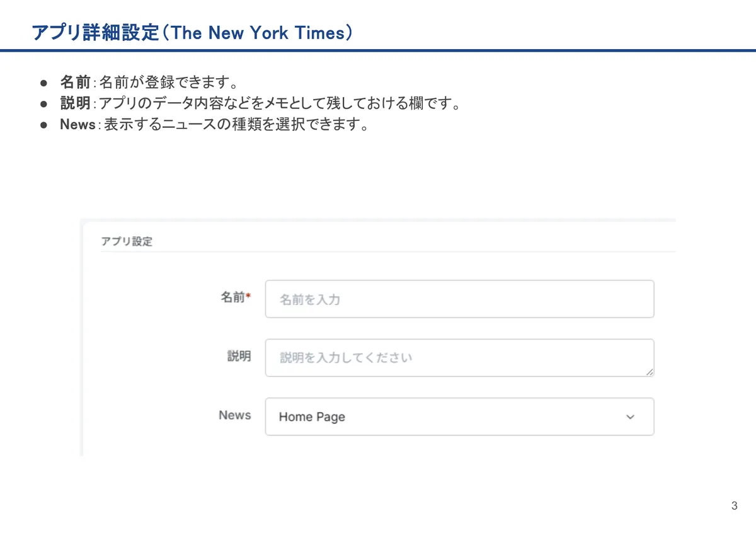Click the アプリ設定 section heading

pyautogui.click(x=127, y=241)
